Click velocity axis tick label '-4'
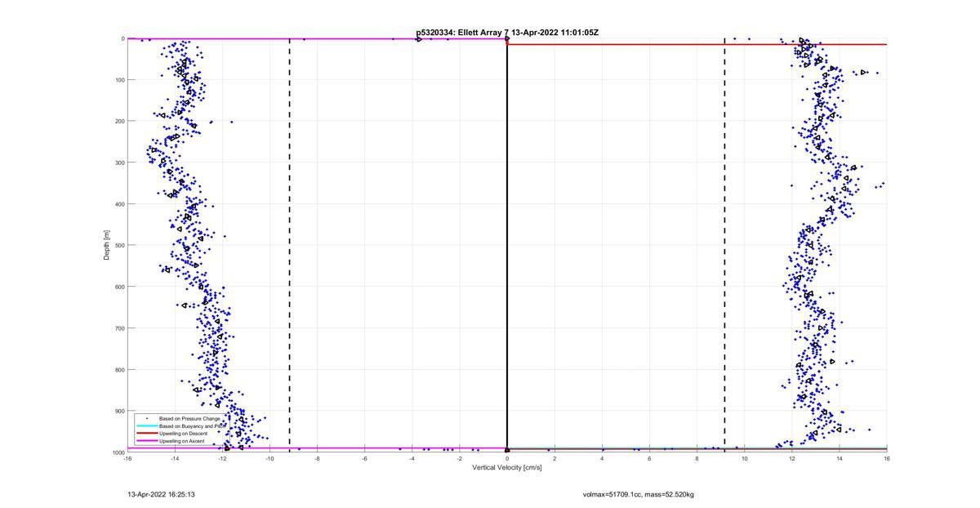Image resolution: width=980 pixels, height=508 pixels. pyautogui.click(x=412, y=458)
